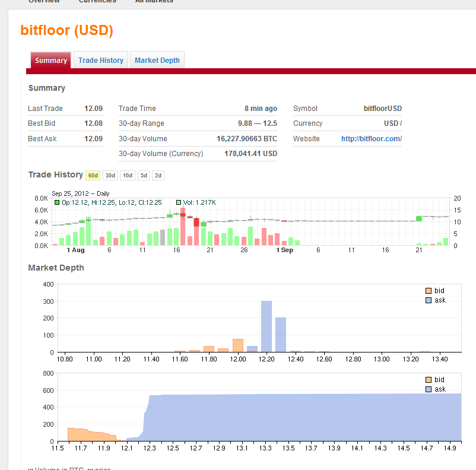Open the http://bitfloor.com/ website link
Viewport: 476px width, 470px height.
[x=372, y=139]
